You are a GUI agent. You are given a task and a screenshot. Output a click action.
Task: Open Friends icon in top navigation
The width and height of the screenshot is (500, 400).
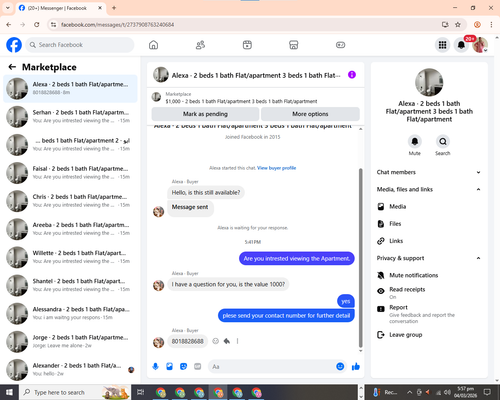(200, 45)
